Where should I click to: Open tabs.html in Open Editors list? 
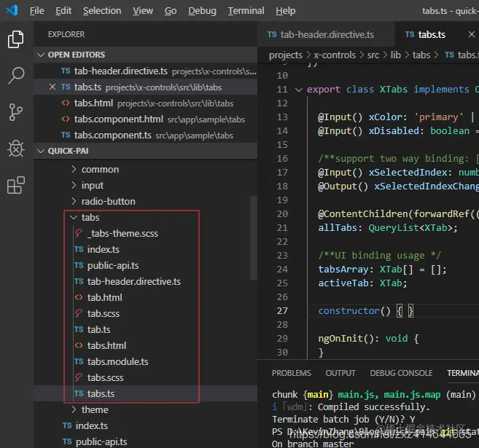[x=145, y=103]
